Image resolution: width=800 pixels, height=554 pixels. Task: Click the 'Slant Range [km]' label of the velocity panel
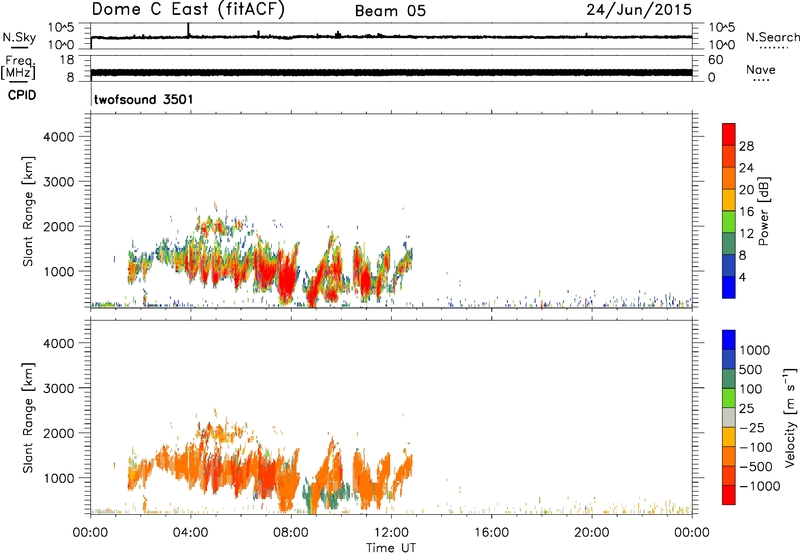(x=28, y=418)
